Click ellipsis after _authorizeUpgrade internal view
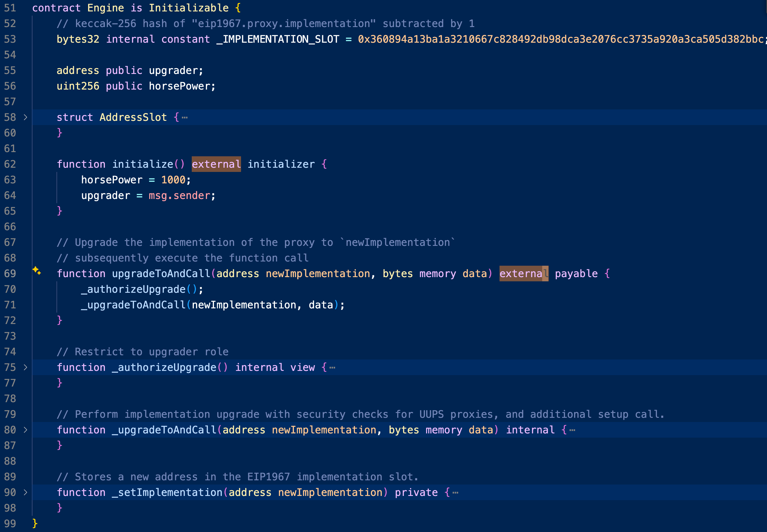The image size is (767, 532). point(332,368)
